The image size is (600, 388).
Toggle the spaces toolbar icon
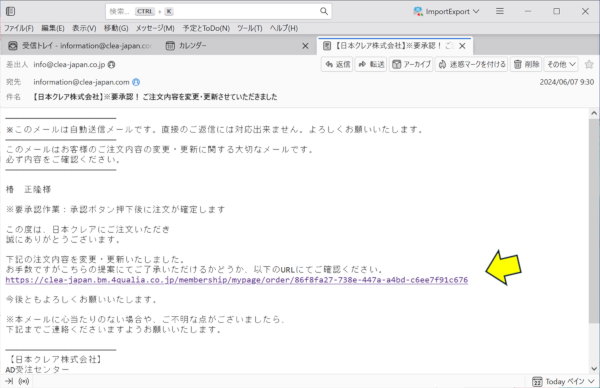tap(11, 11)
